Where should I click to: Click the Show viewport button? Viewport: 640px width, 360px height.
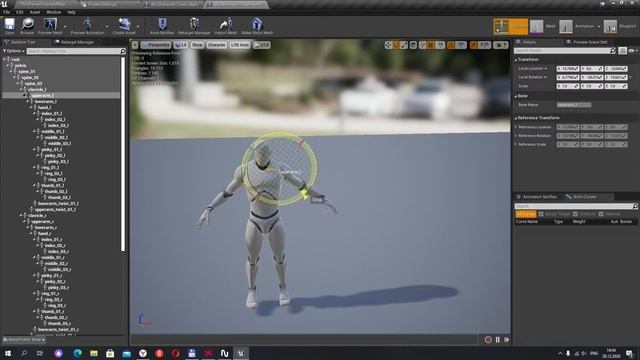197,45
